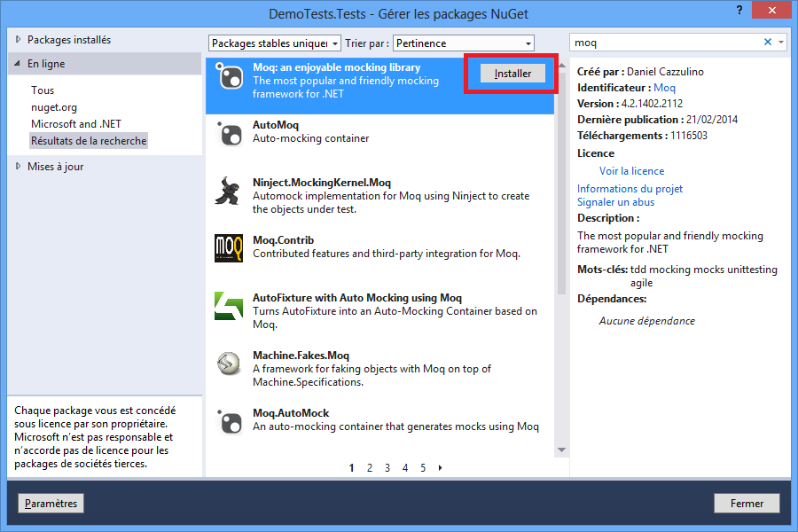Image resolution: width=798 pixels, height=532 pixels.
Task: Go to results page 3
Action: click(x=387, y=467)
